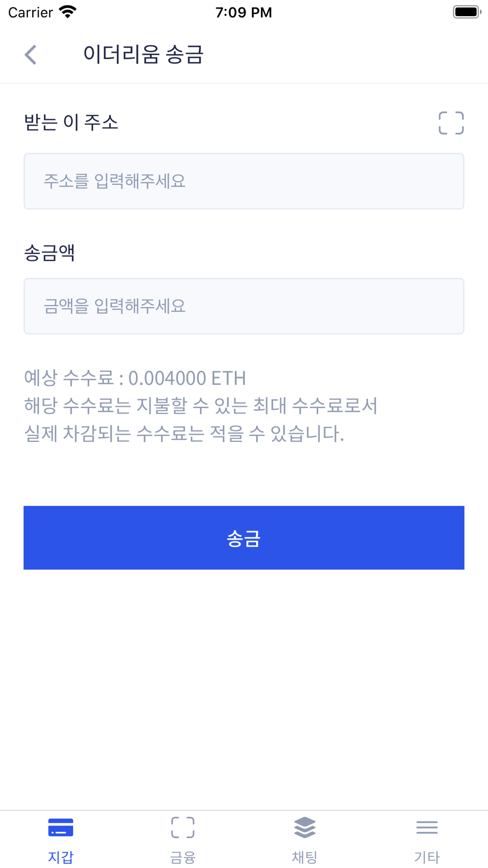Tap the back chevron arrow
The width and height of the screenshot is (488, 868).
tap(31, 55)
